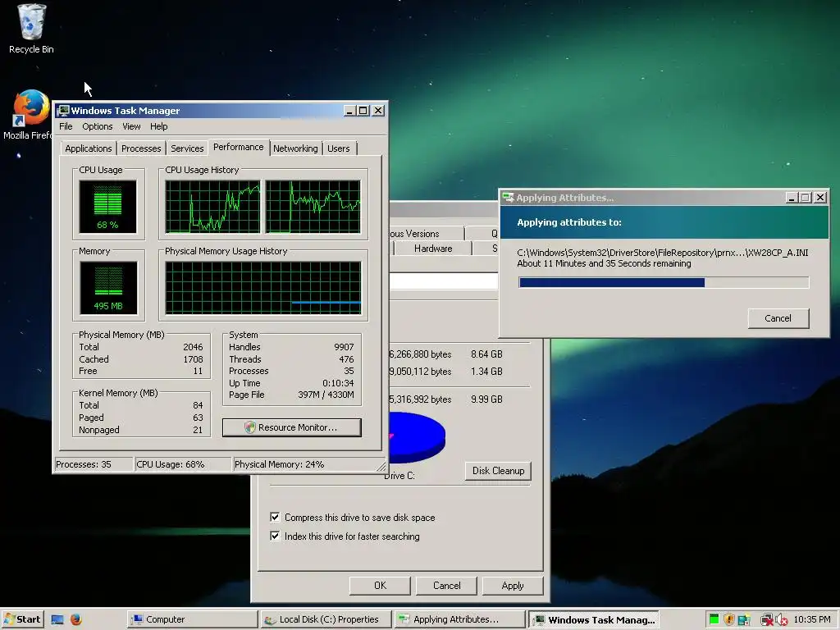Launch Firefox from the quick launch bar
The image size is (840, 630).
click(x=76, y=619)
